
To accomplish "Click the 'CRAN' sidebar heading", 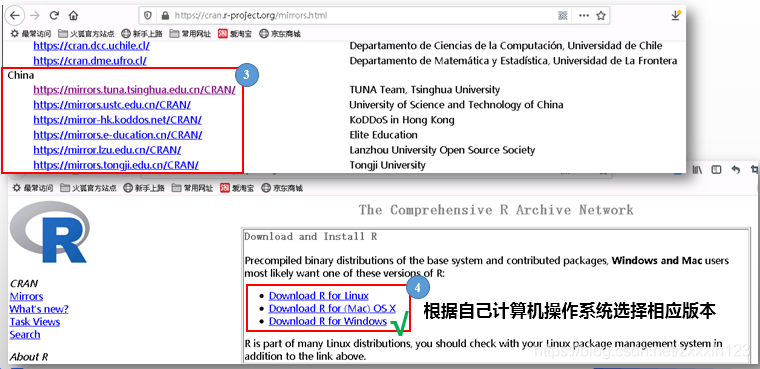I will (x=24, y=284).
